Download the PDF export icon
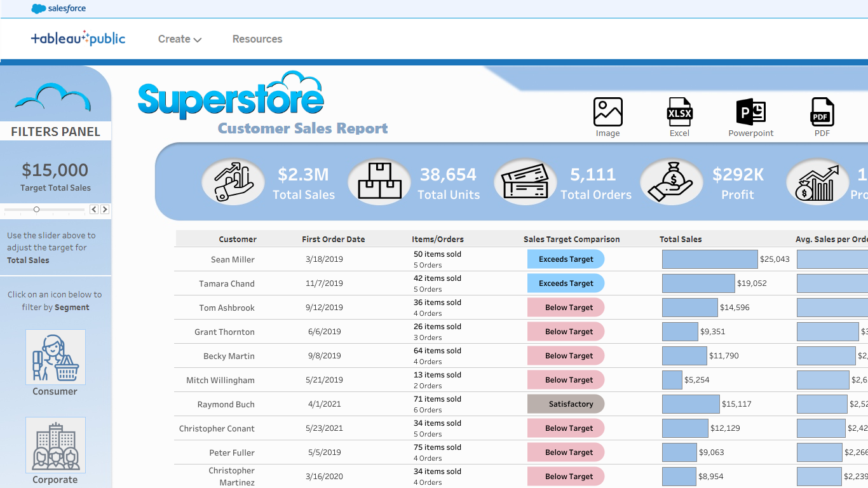The height and width of the screenshot is (488, 868). (822, 112)
